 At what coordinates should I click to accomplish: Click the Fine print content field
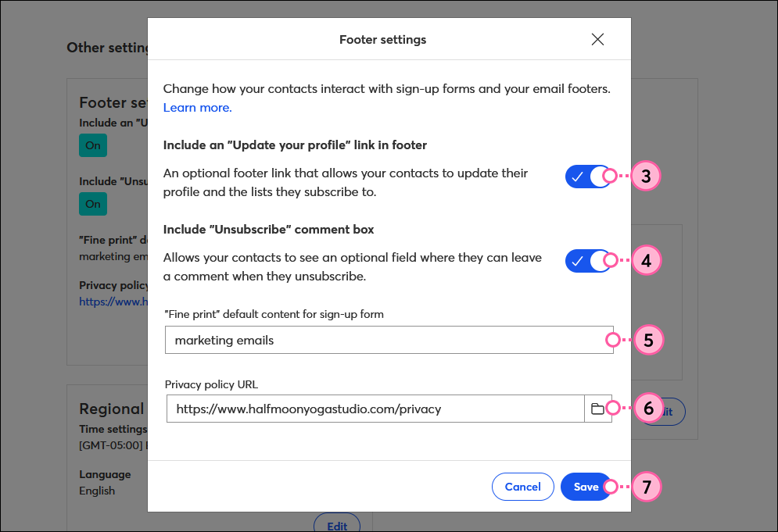coord(389,340)
